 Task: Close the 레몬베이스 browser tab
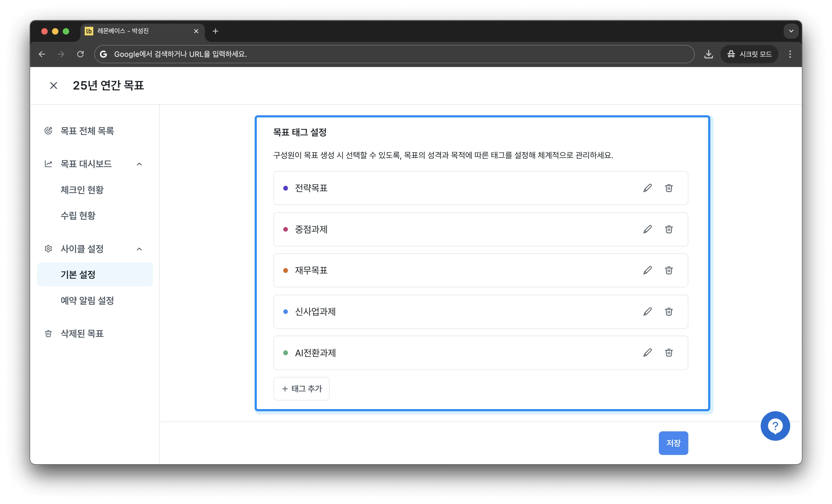pos(196,31)
